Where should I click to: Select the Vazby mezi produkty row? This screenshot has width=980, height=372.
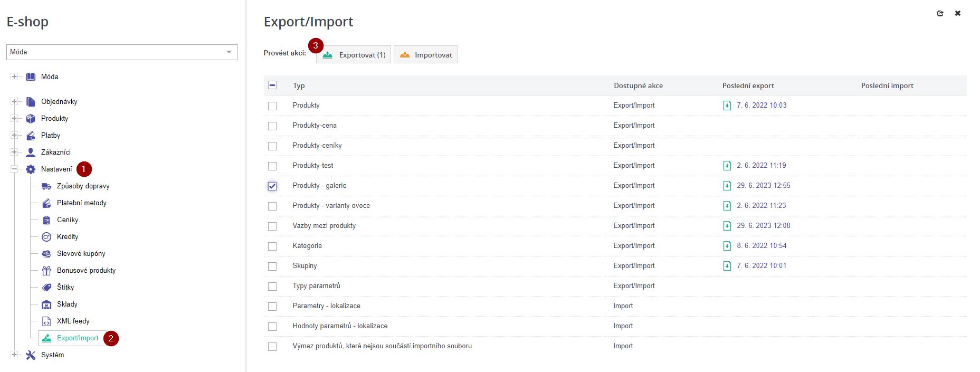pyautogui.click(x=324, y=225)
